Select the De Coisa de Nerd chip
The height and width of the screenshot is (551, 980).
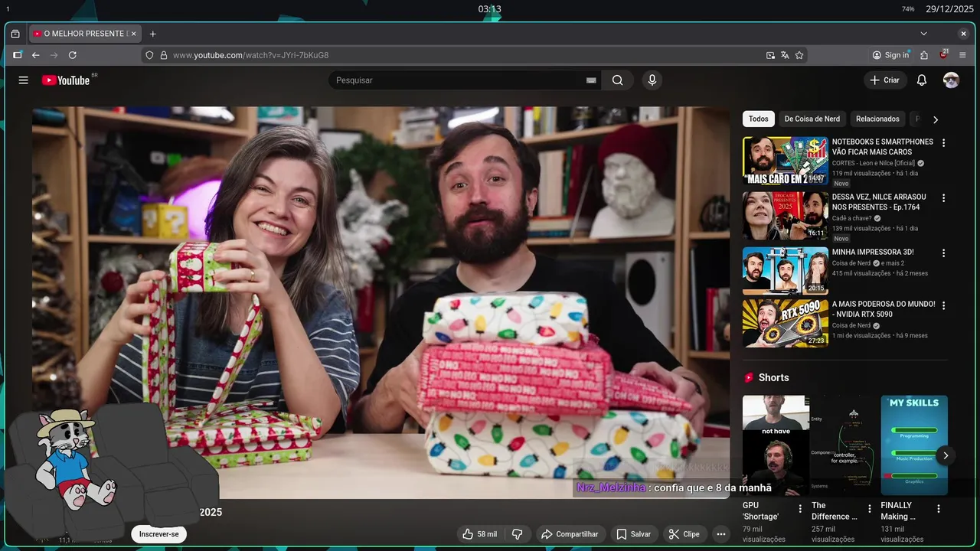click(x=812, y=119)
